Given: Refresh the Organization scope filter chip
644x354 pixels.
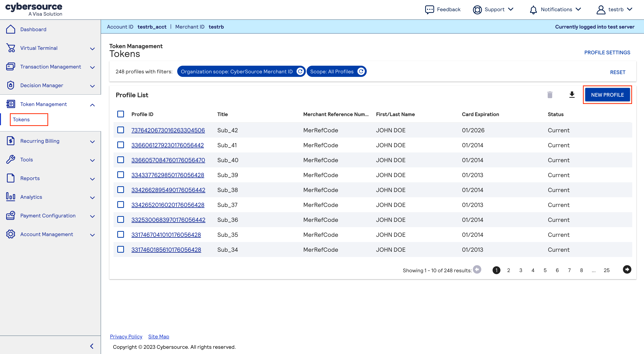Looking at the screenshot, I should click(300, 71).
